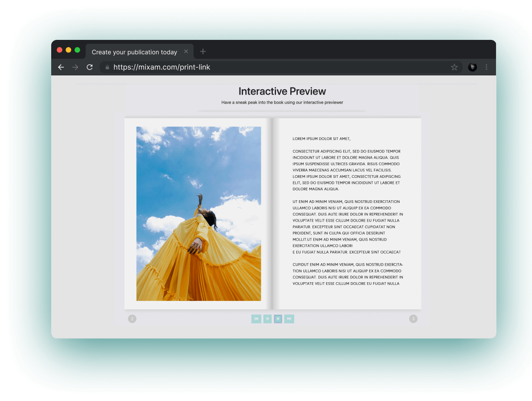The height and width of the screenshot is (401, 532).
Task: Close the 'Create your publication today' tab
Action: pyautogui.click(x=186, y=52)
